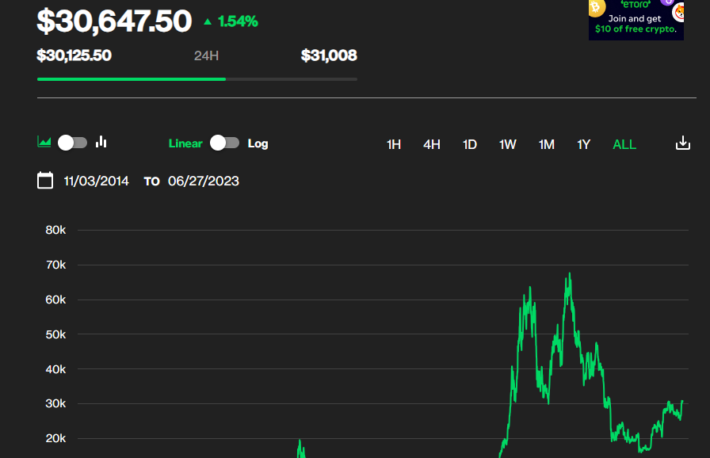The image size is (710, 458).
Task: Click the current price $30,647.50
Action: coord(114,21)
